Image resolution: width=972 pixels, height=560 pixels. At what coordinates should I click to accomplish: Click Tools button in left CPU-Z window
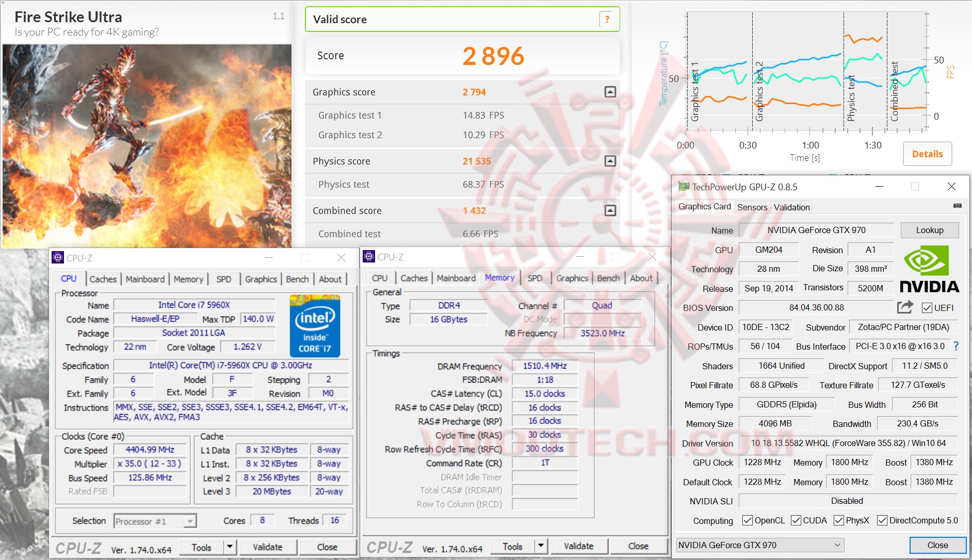(x=201, y=547)
